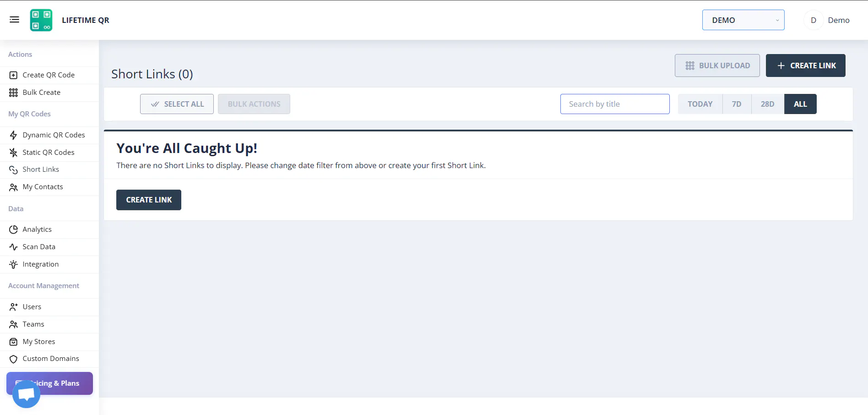Click the You're All Caught Up! heading
Screen dimensions: 868x415
(187, 148)
